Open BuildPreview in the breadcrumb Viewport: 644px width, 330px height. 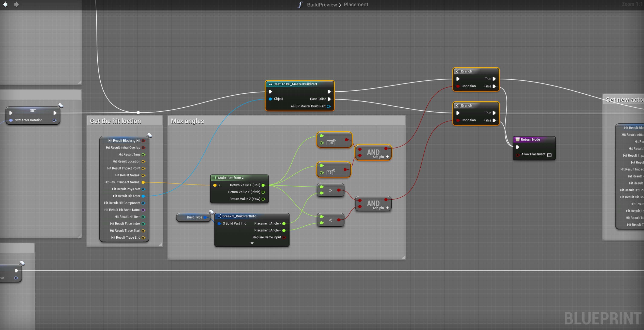(322, 4)
